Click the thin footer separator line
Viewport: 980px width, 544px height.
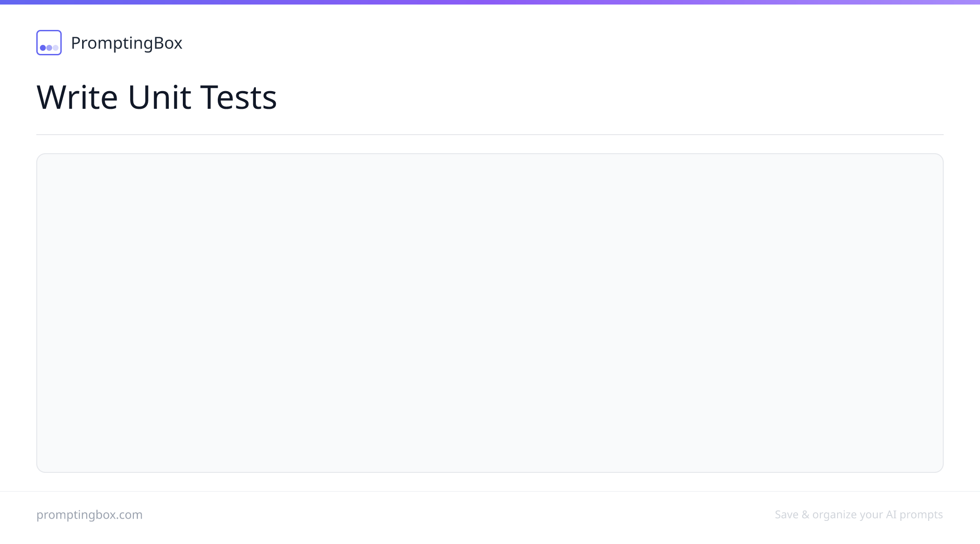[490, 491]
